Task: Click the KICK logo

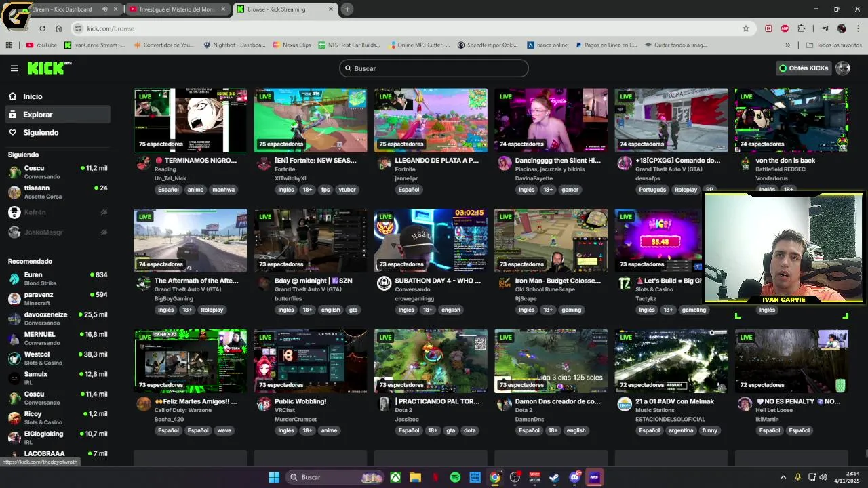Action: pos(49,68)
